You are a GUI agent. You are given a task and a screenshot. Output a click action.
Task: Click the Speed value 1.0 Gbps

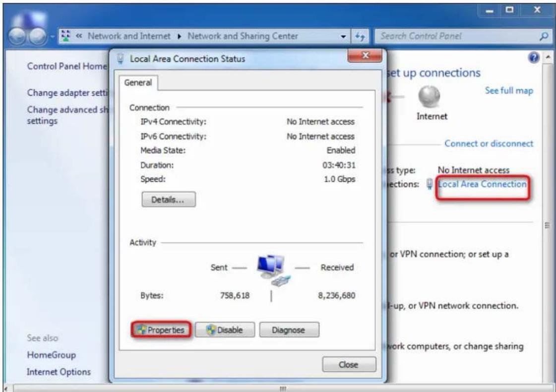click(339, 179)
